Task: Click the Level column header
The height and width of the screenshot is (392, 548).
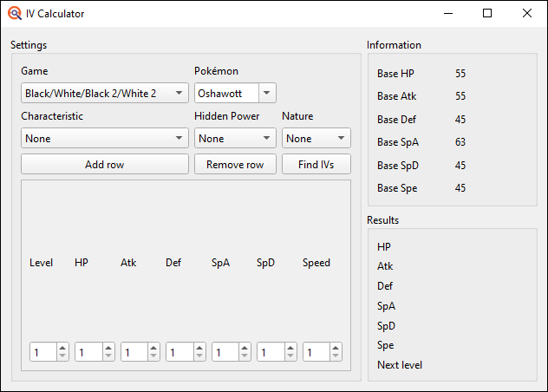Action: point(41,263)
